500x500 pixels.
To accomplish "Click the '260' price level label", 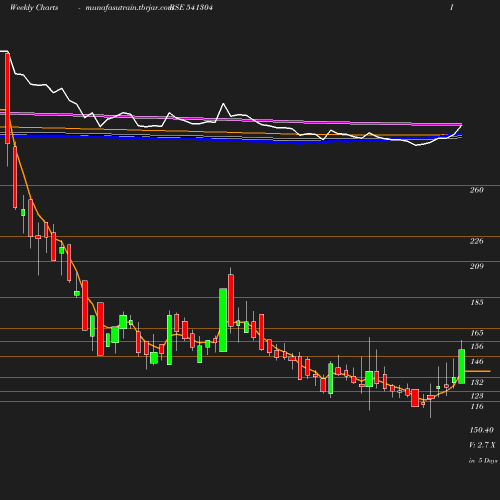I will 477,190.
